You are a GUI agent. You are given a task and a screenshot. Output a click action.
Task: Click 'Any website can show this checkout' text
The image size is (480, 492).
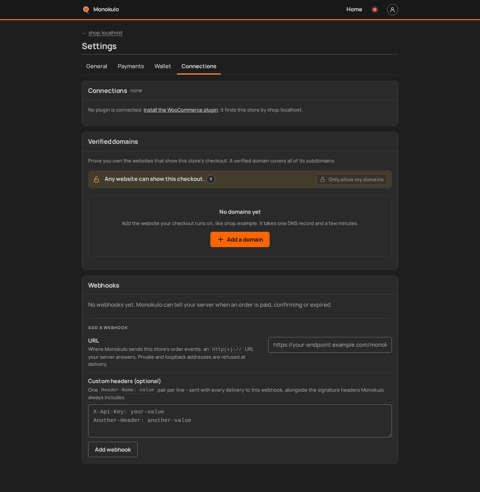click(x=154, y=179)
